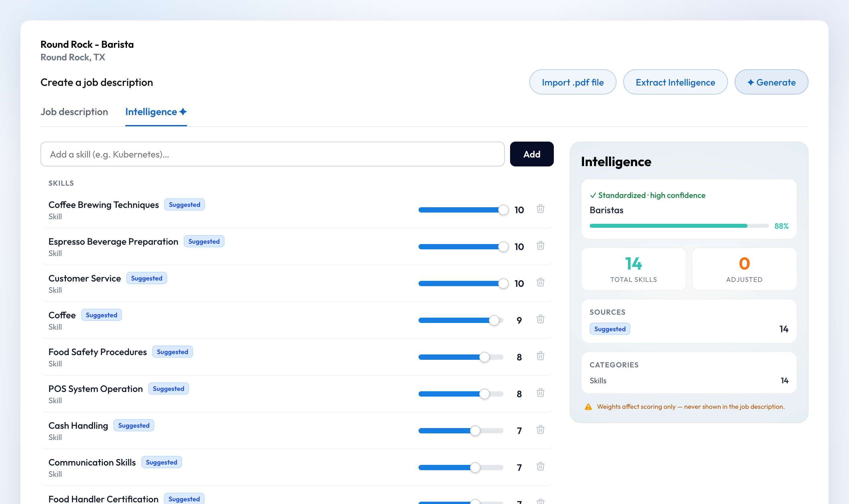Screen dimensions: 849x504
Task: Click the 'Baristas' occupation label
Action: click(606, 210)
